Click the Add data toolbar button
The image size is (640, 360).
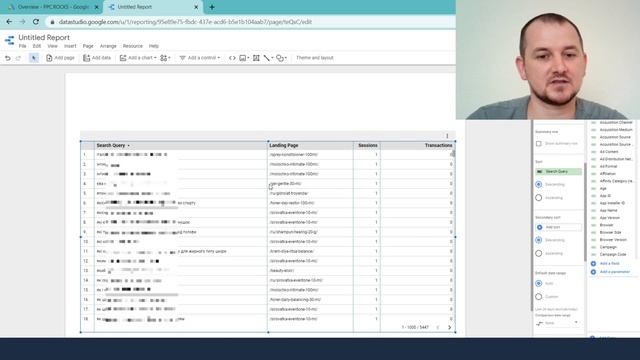97,58
